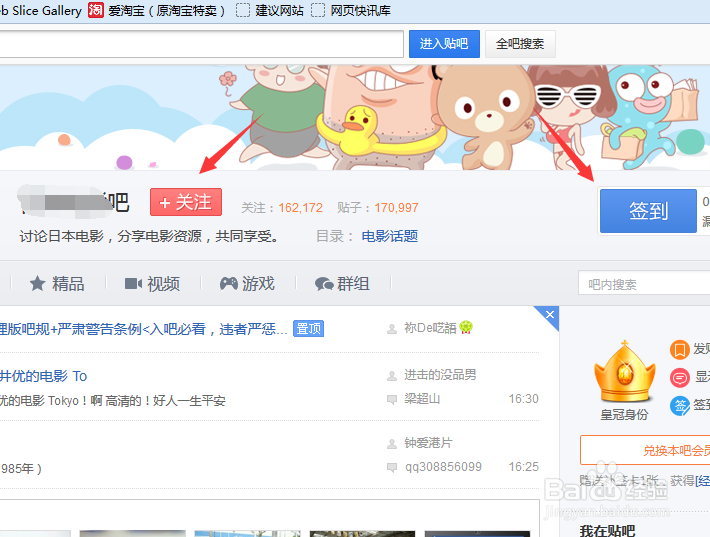Image resolution: width=710 pixels, height=537 pixels.
Task: Click the camera icon beside 视频
Action: [133, 284]
